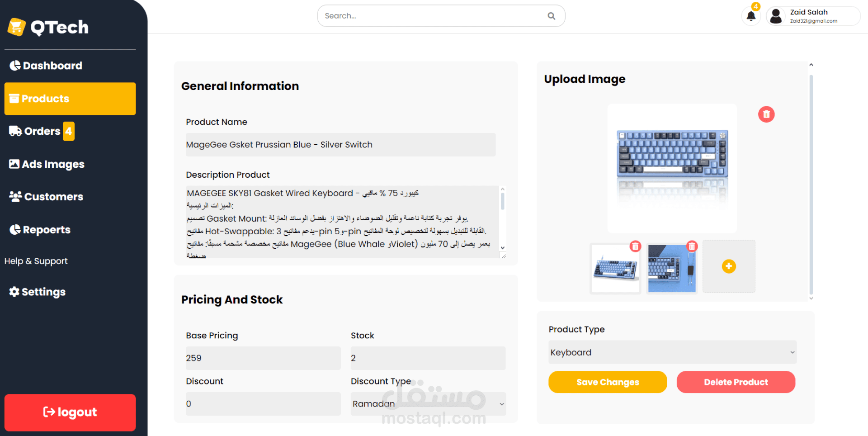The image size is (868, 436).
Task: Open the Settings sidebar item
Action: [x=38, y=292]
